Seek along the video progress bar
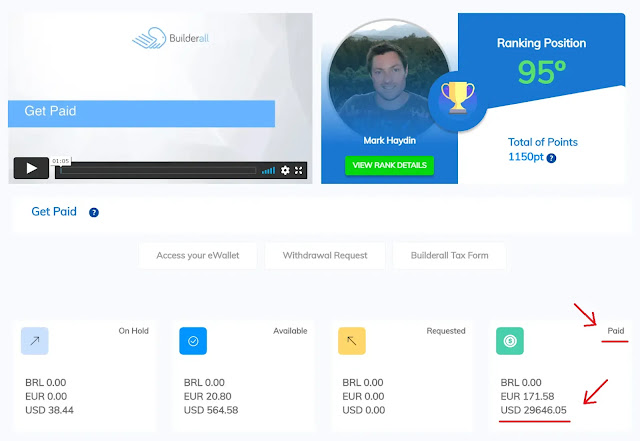Viewport: 640px width, 441px height. pyautogui.click(x=158, y=171)
